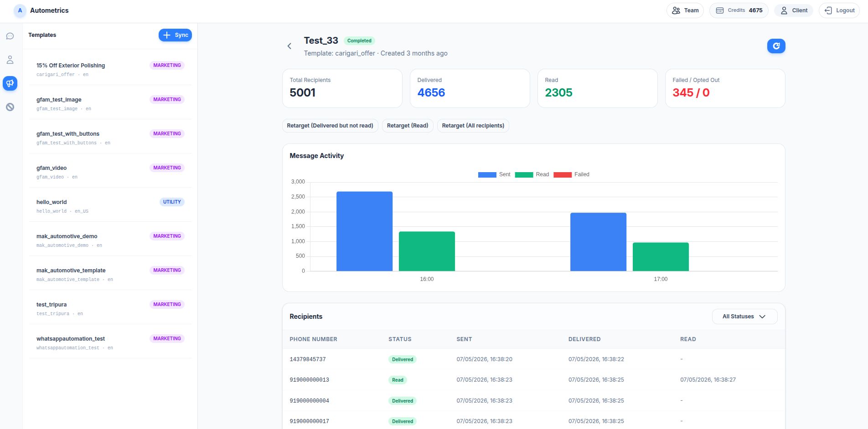Click MARKETING tag on gfam_video
868x429 pixels.
(x=167, y=168)
